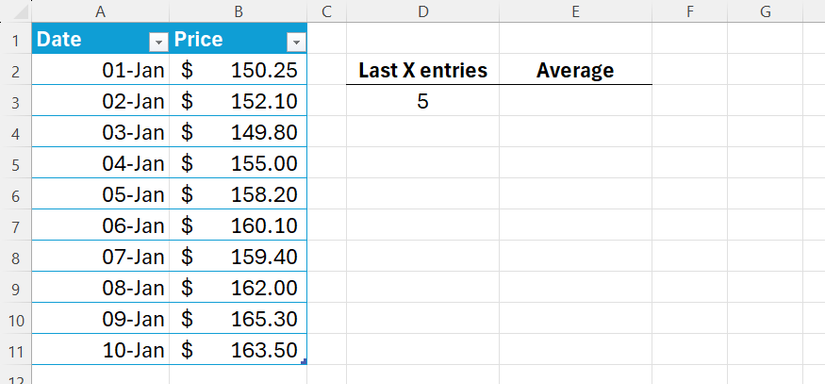Select row 10 header
Viewport: 825px width, 384px height.
pos(16,318)
